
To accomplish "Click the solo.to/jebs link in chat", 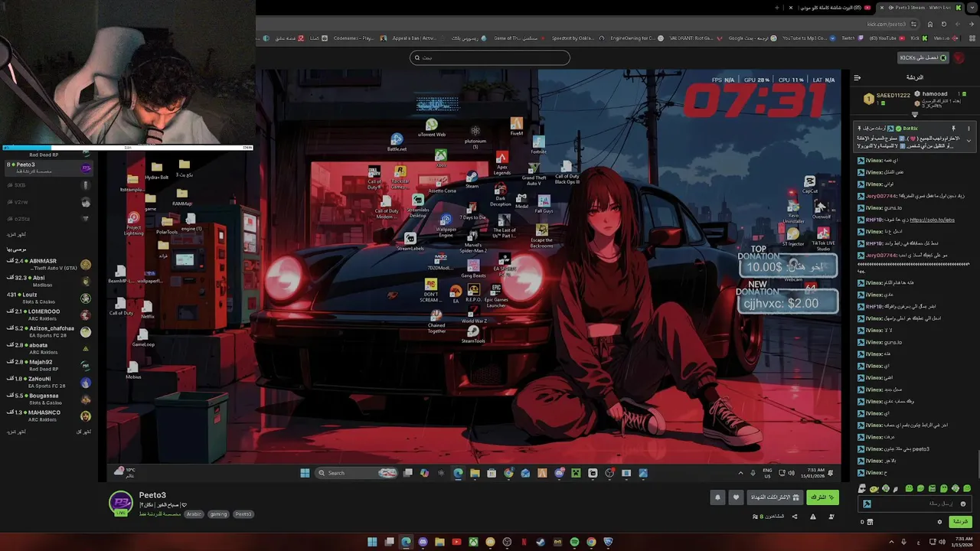I will 932,220.
